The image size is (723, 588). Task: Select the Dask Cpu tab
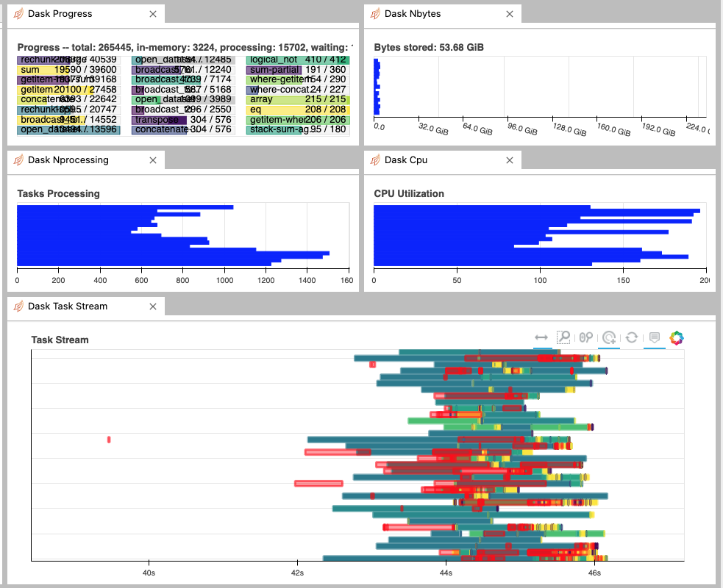[x=443, y=160]
